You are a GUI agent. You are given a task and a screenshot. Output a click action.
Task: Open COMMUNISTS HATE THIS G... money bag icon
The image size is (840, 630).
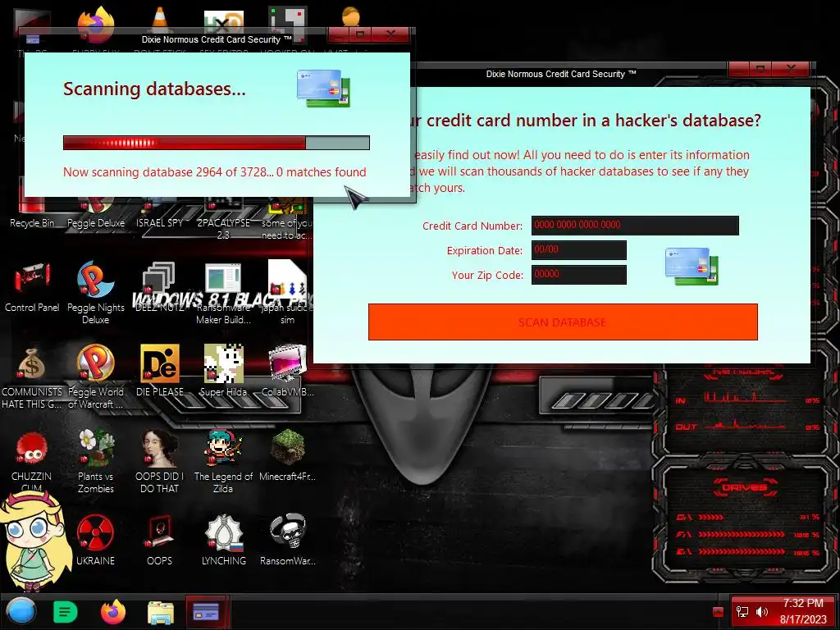tap(32, 377)
